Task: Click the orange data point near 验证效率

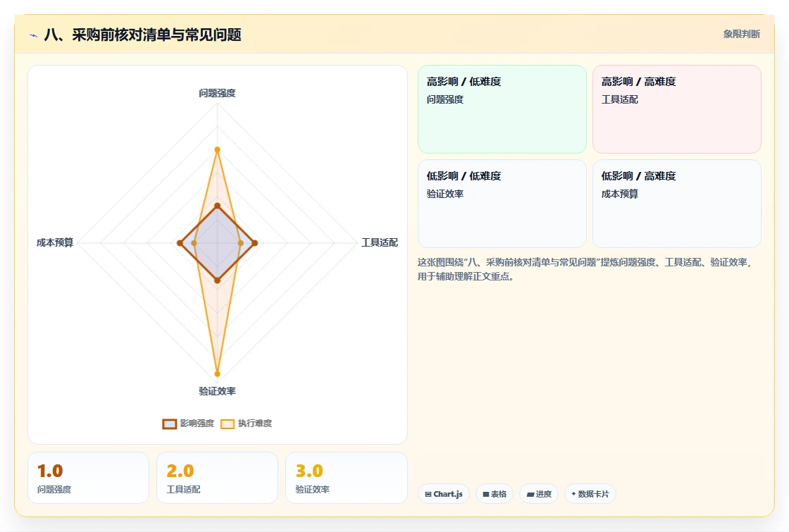Action: 218,374
